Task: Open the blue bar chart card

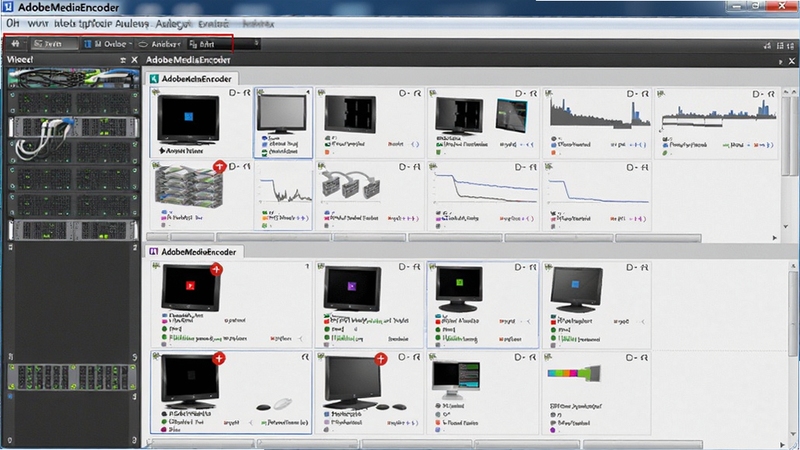Action: 717,122
